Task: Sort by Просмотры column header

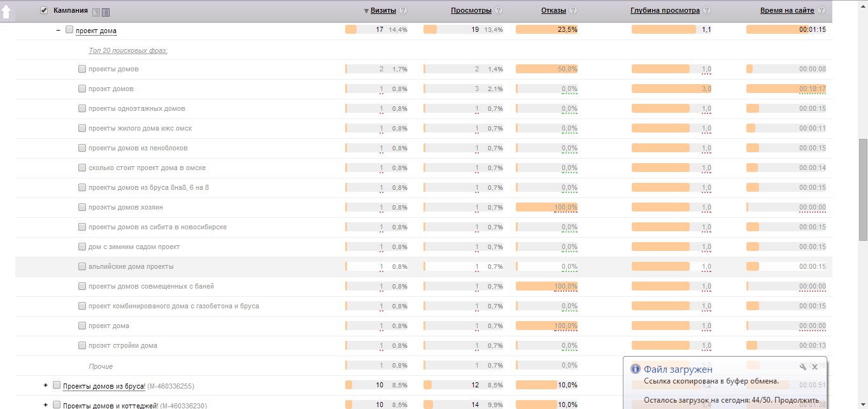Action: point(471,11)
